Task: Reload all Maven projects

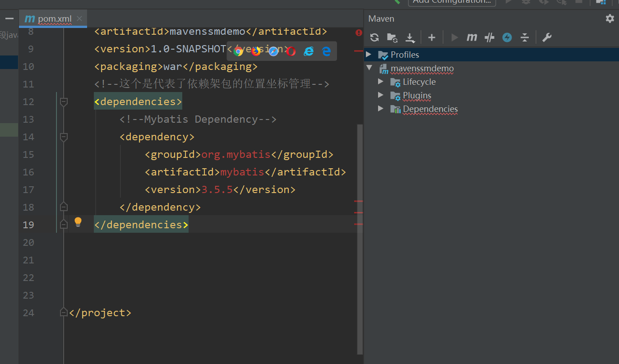Action: (x=374, y=37)
